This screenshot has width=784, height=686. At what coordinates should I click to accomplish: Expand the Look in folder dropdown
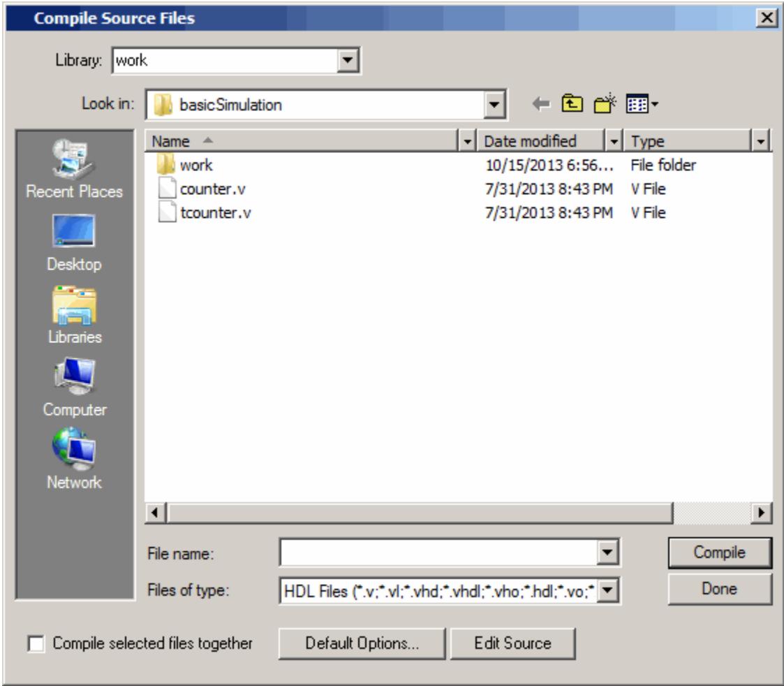tap(494, 105)
